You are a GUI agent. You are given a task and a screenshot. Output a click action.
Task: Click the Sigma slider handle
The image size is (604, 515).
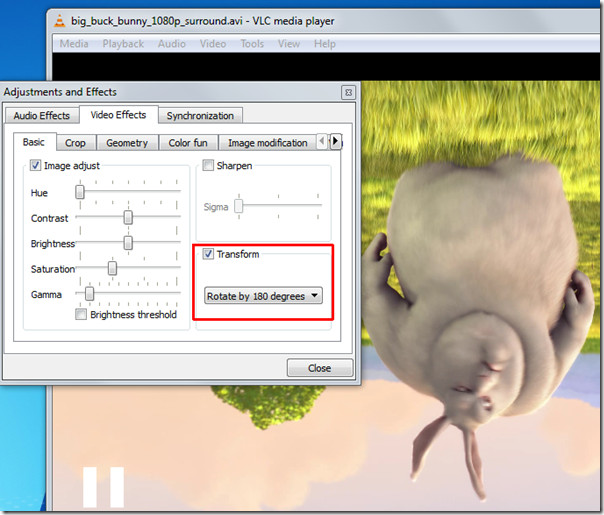pos(239,206)
